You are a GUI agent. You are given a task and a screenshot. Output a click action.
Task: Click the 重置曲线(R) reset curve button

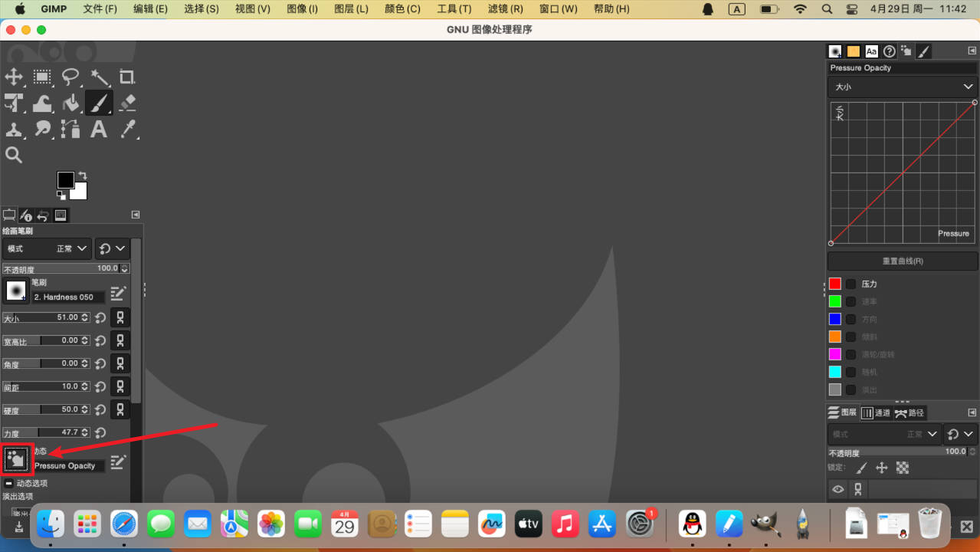[903, 261]
